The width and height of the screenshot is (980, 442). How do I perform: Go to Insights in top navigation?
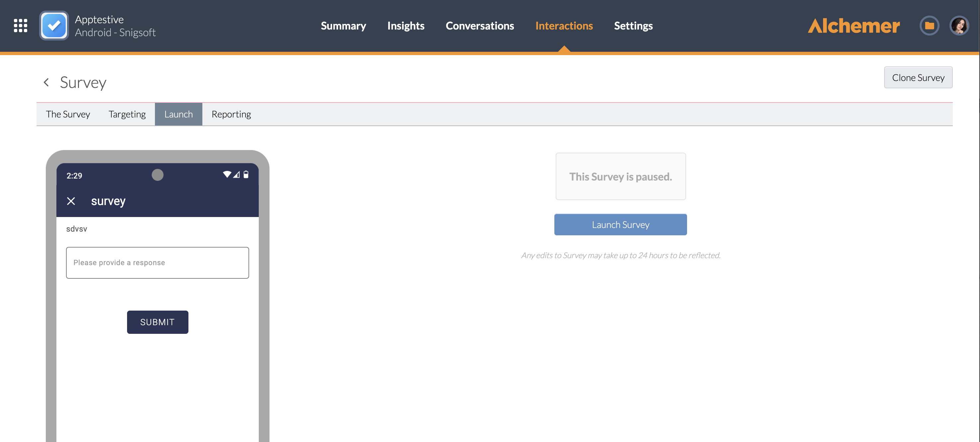coord(405,26)
